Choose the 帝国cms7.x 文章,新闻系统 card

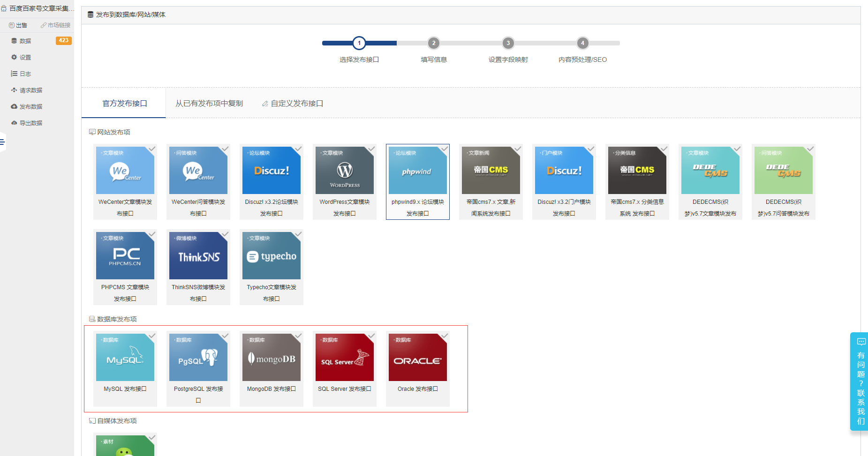(x=491, y=182)
